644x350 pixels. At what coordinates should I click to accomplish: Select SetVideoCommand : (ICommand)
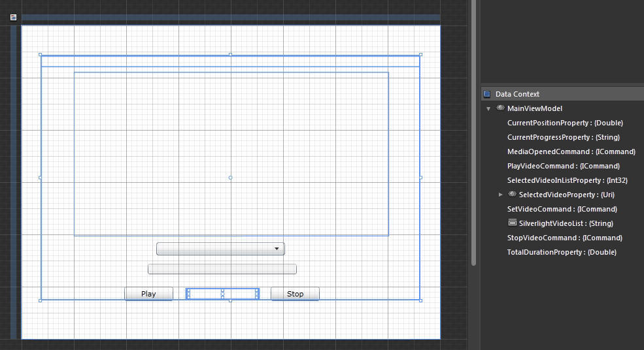click(562, 209)
